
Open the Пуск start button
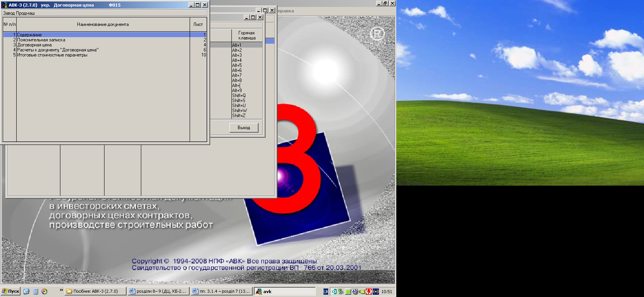coord(10,291)
